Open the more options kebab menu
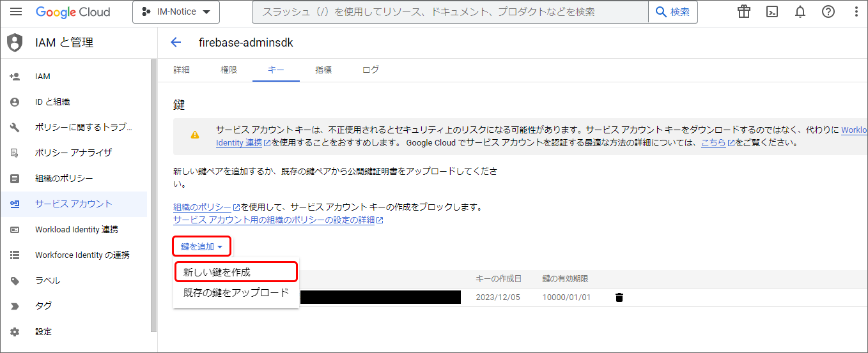 point(856,11)
